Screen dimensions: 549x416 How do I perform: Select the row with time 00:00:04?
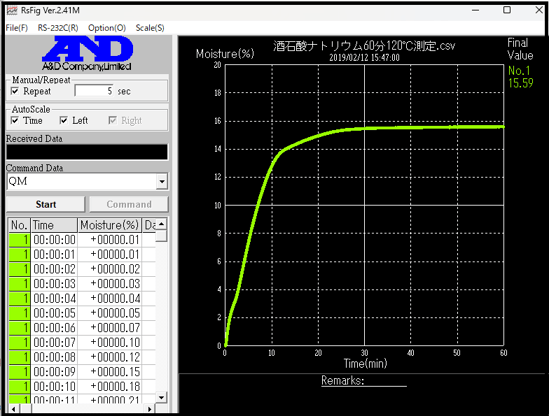[82, 299]
